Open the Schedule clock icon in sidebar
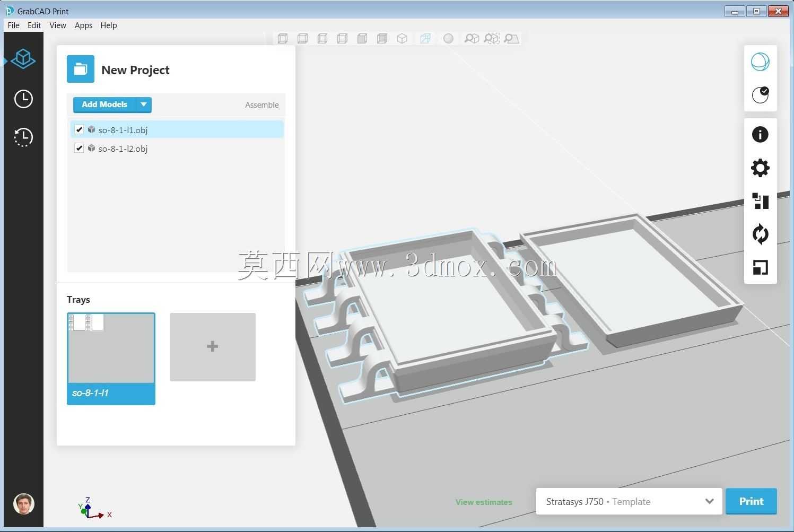The height and width of the screenshot is (532, 794). [x=23, y=99]
